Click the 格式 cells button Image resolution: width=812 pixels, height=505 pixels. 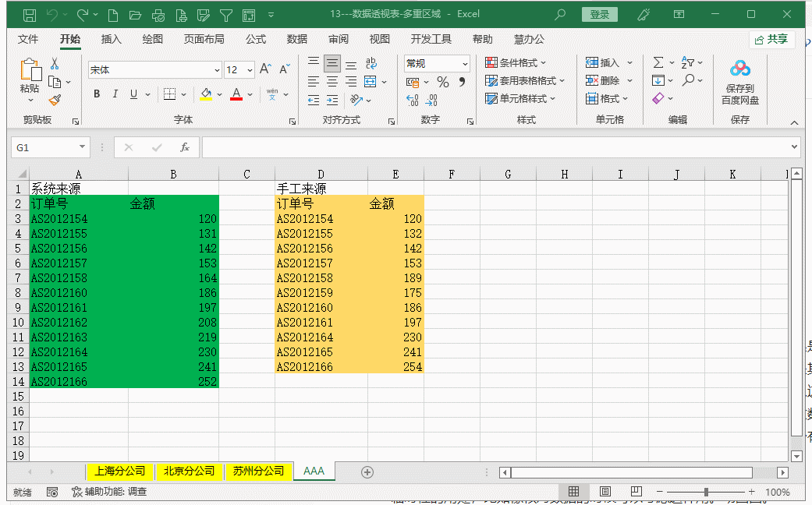tap(607, 98)
